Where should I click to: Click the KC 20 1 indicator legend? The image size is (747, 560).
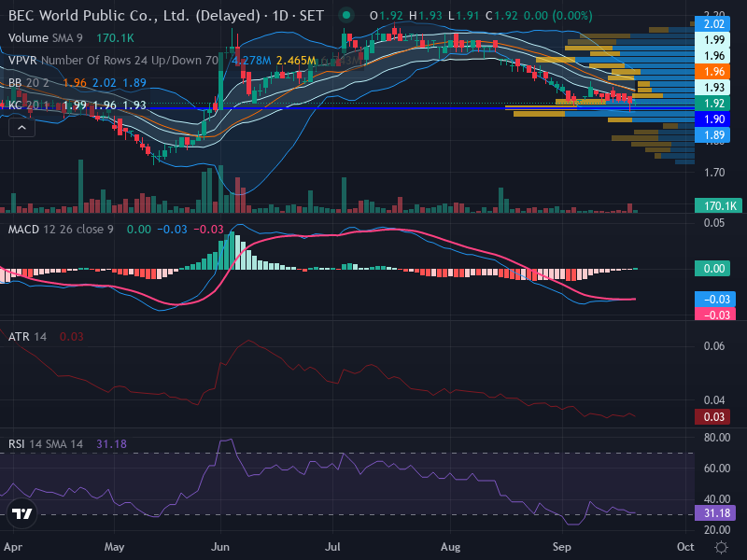click(x=29, y=105)
